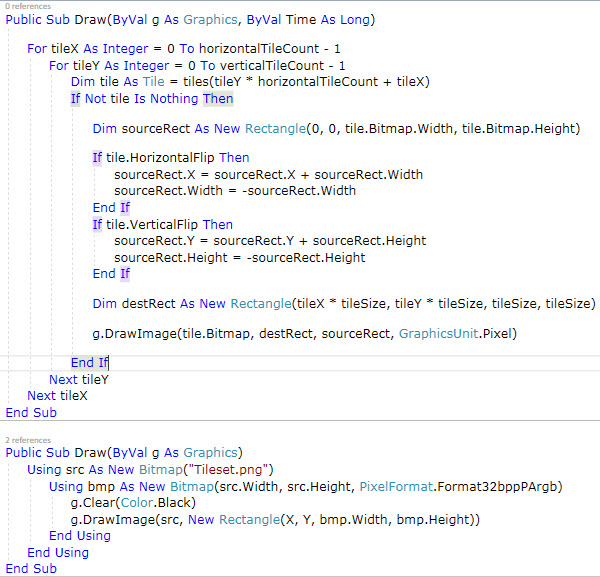Click 'Color' in the g.Clear call

pyautogui.click(x=137, y=502)
